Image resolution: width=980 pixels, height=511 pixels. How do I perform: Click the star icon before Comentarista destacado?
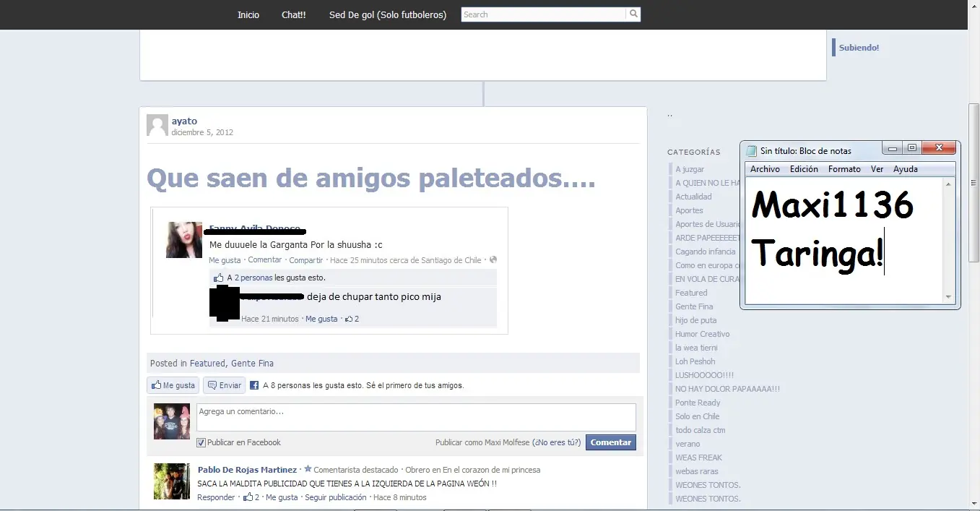click(x=308, y=469)
